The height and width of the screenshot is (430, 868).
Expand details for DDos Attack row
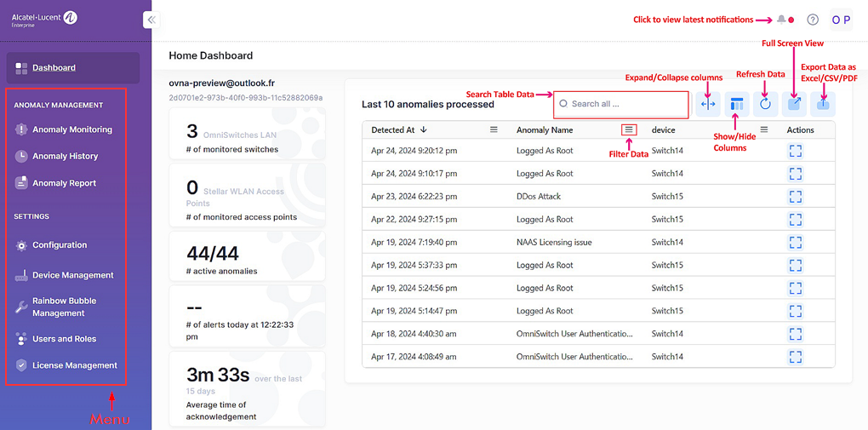click(x=795, y=197)
